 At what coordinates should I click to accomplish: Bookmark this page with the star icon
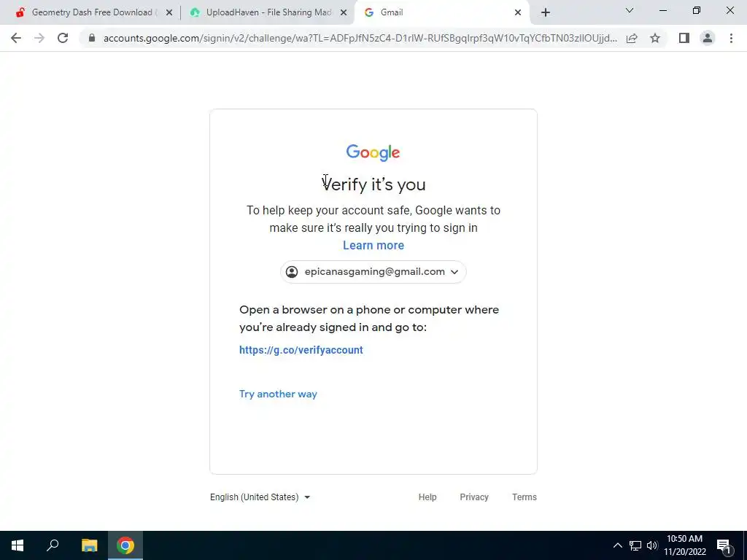tap(655, 38)
